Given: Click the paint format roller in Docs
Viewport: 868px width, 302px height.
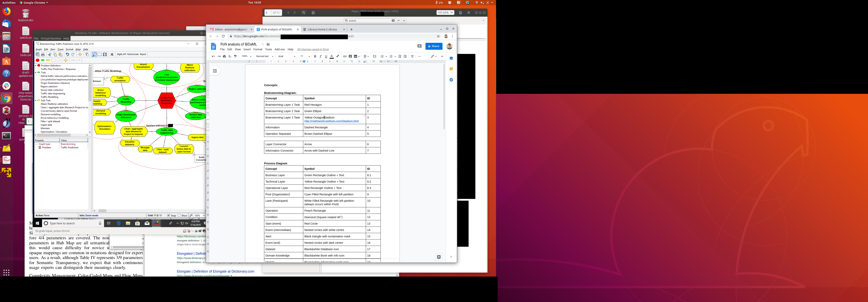Looking at the screenshot, I should pos(235,57).
